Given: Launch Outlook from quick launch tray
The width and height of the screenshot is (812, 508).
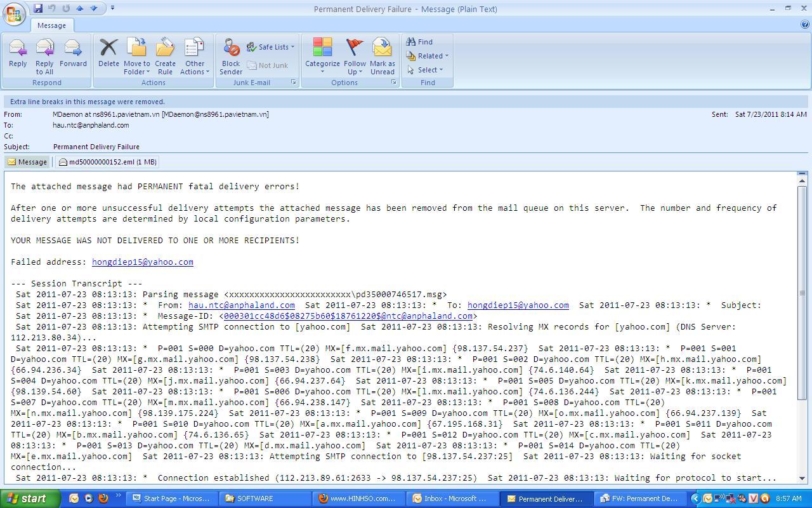Looking at the screenshot, I should [x=74, y=498].
